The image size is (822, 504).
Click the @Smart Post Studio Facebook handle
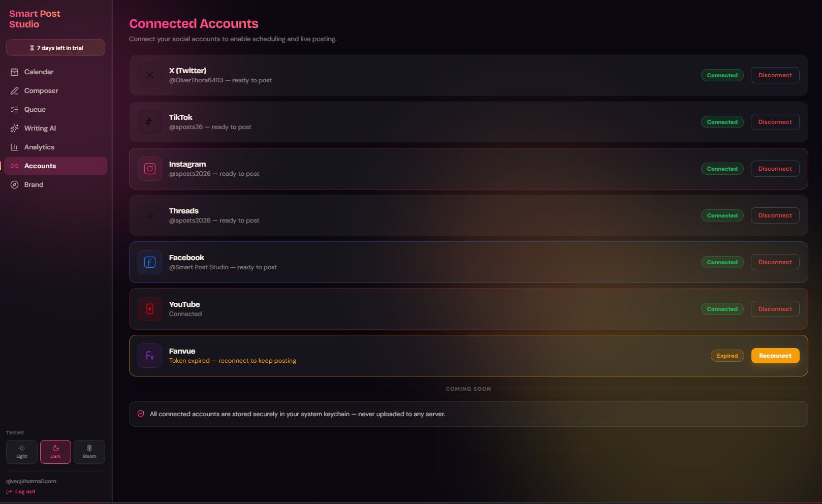[x=199, y=267]
